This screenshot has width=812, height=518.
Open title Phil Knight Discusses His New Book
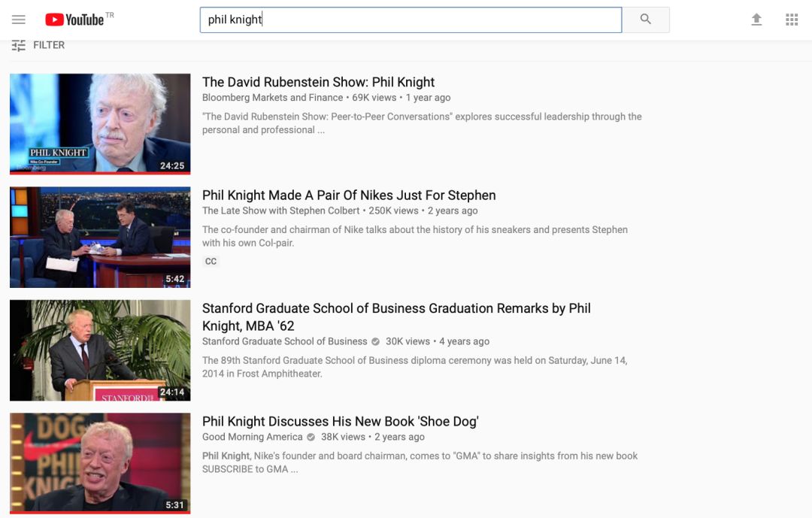coord(341,421)
